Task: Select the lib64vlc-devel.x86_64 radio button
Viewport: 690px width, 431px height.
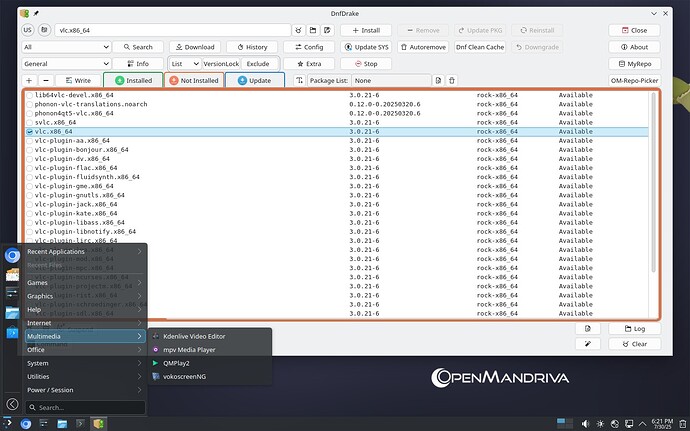Action: 29,95
